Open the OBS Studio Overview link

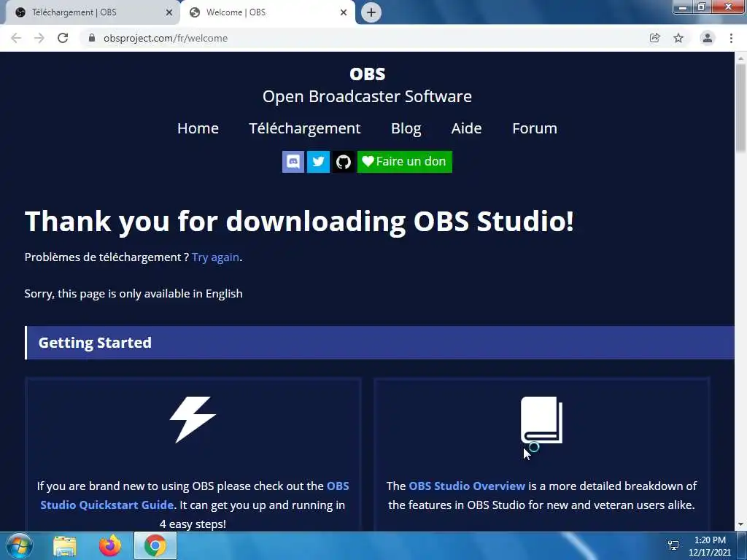pos(467,486)
